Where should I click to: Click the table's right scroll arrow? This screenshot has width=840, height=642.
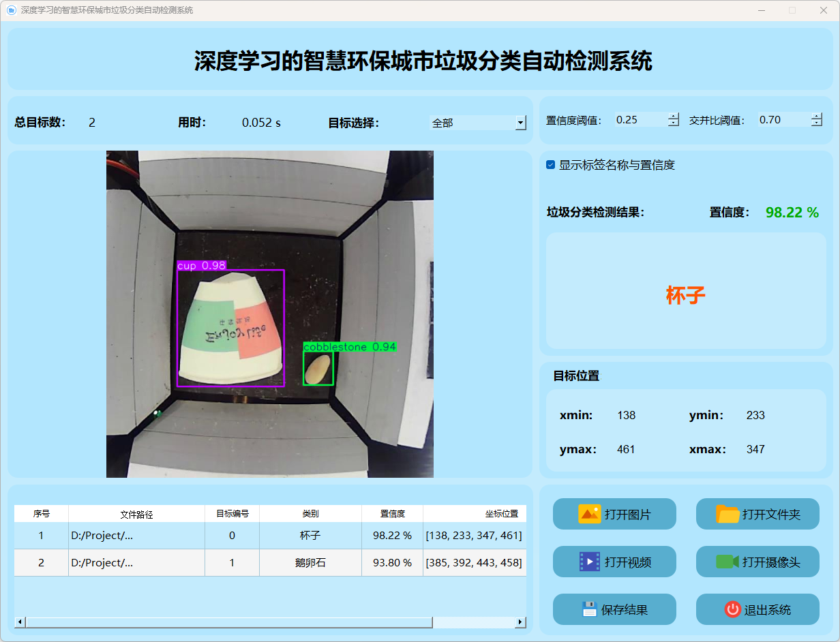[x=521, y=622]
